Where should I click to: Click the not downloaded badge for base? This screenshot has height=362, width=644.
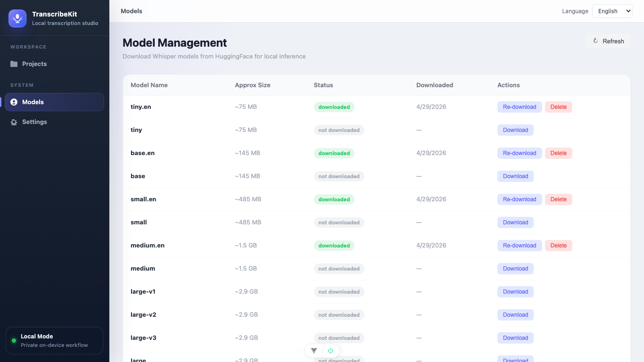[x=339, y=176]
